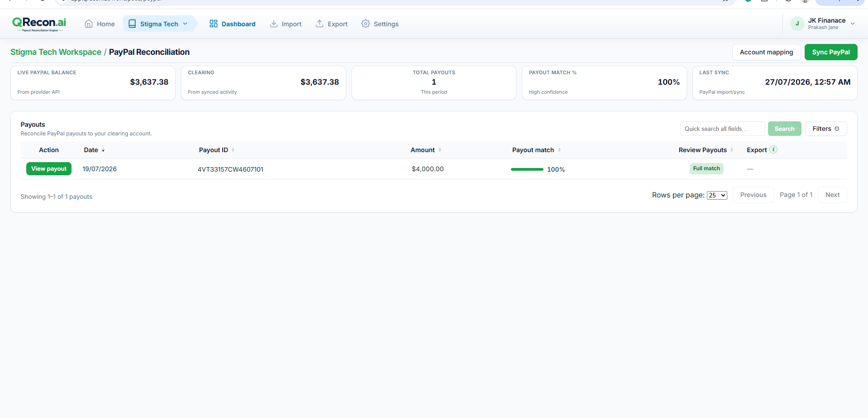This screenshot has height=418, width=868.
Task: Open the Filters button
Action: point(826,129)
